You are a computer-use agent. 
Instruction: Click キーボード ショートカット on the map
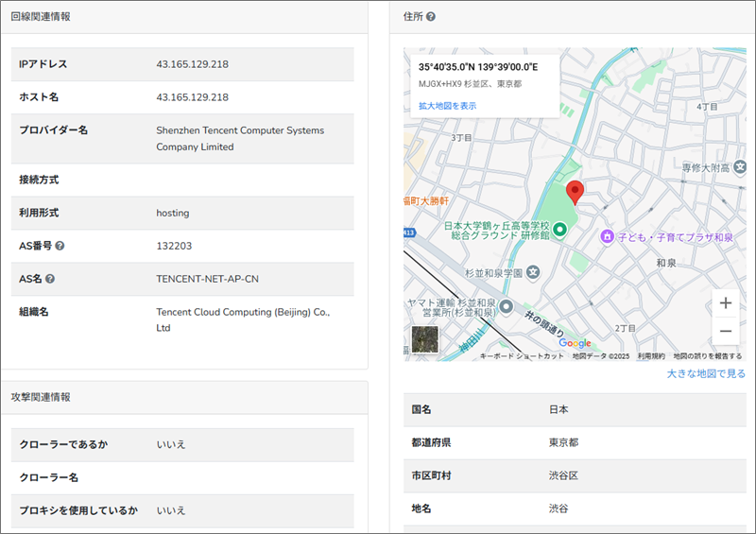pos(522,356)
